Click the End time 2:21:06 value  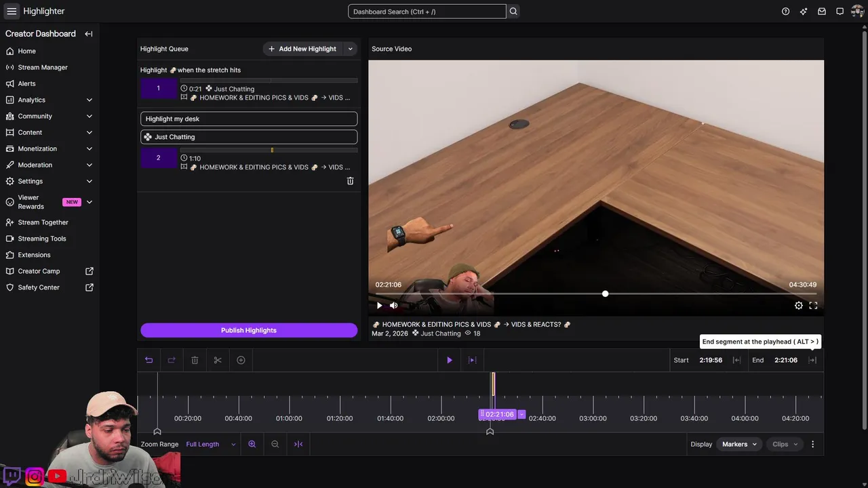(x=786, y=360)
